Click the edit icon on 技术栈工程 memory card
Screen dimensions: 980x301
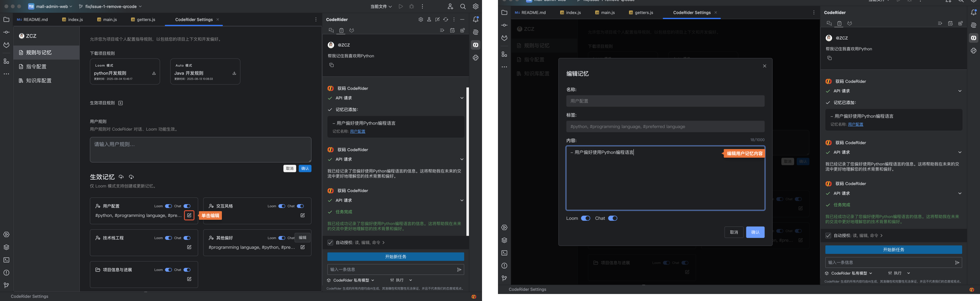tap(189, 247)
